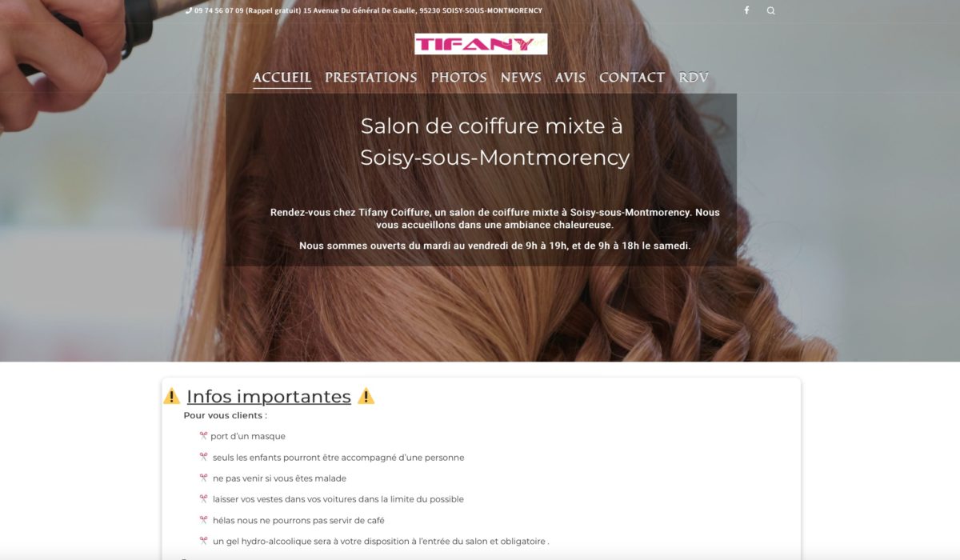Click scissors icon beside 'port d'un masque'
The width and height of the screenshot is (960, 560).
(x=203, y=436)
